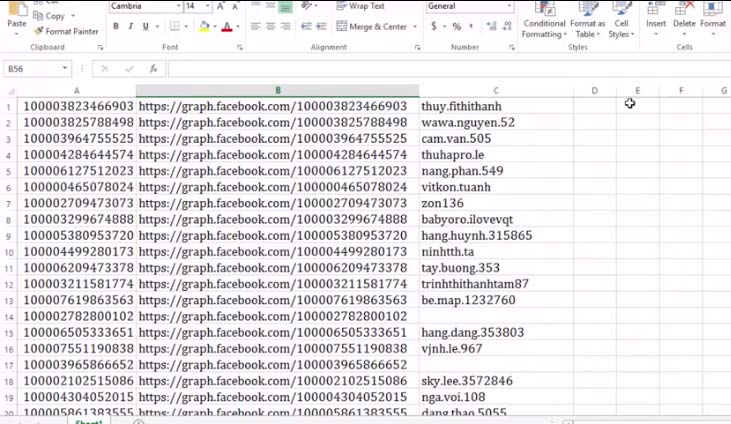Select all cells corner button
This screenshot has width=731, height=424.
point(9,90)
